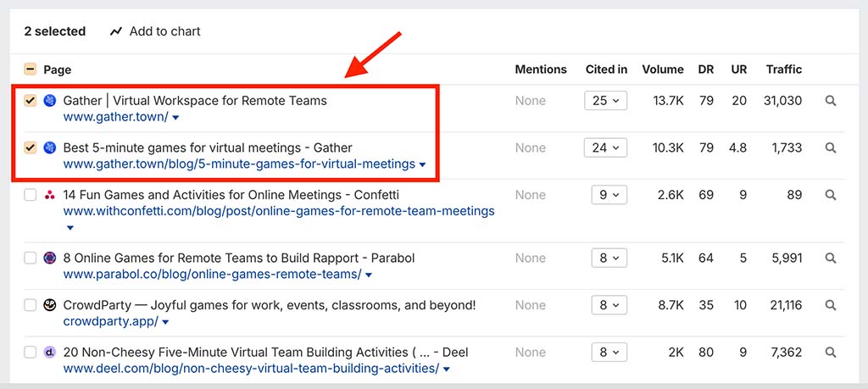This screenshot has height=389, width=868.
Task: Check the Deel row checkbox
Action: (30, 353)
